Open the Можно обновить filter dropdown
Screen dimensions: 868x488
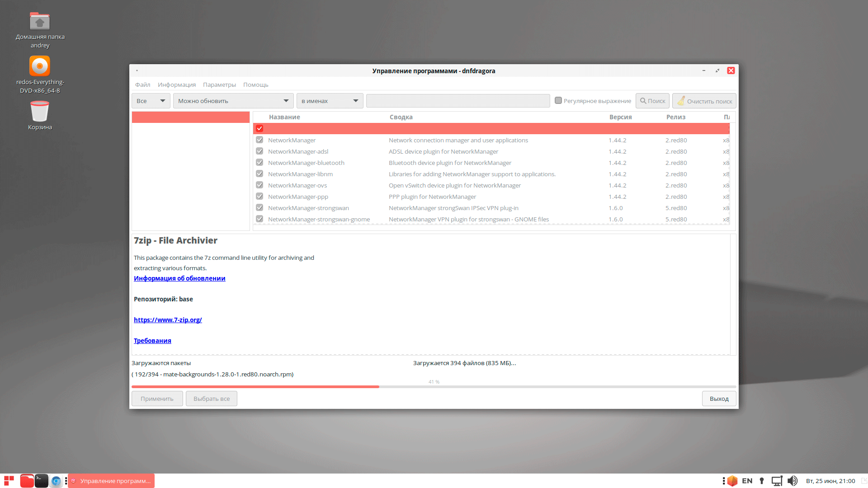[x=233, y=101]
